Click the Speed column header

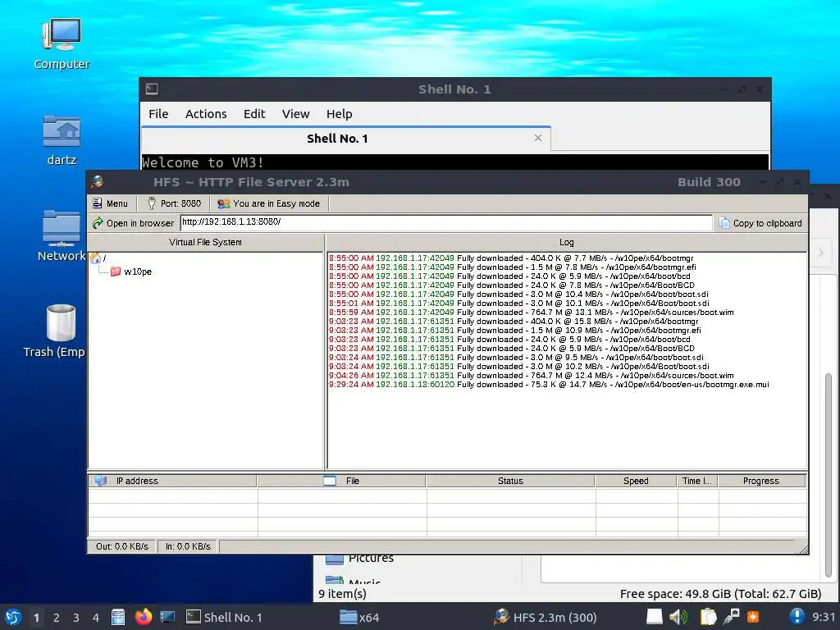click(x=636, y=481)
